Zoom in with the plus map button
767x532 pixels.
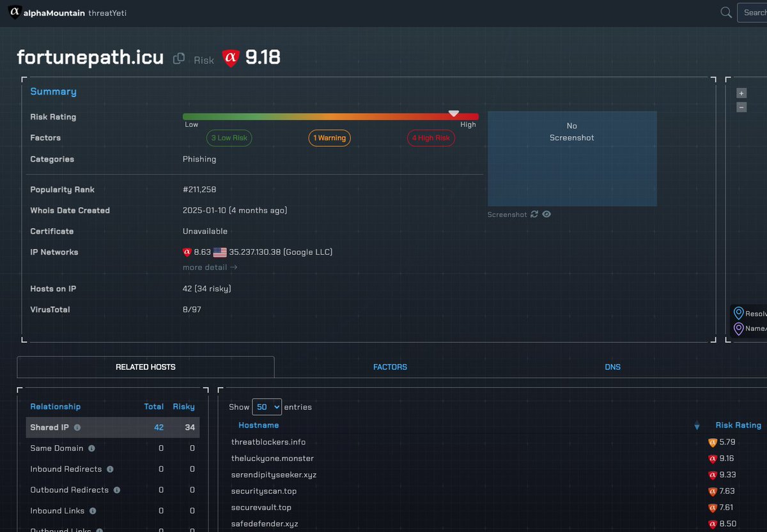[x=741, y=93]
